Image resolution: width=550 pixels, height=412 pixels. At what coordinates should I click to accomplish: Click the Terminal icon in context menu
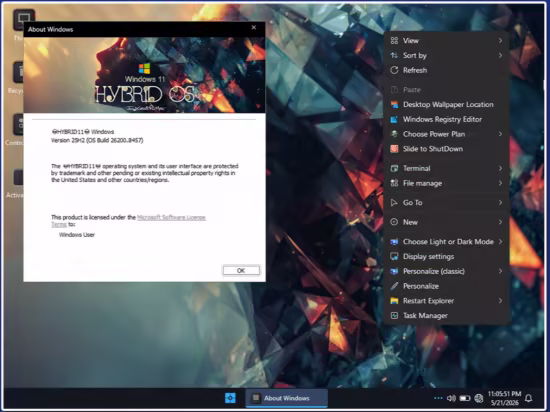click(394, 168)
